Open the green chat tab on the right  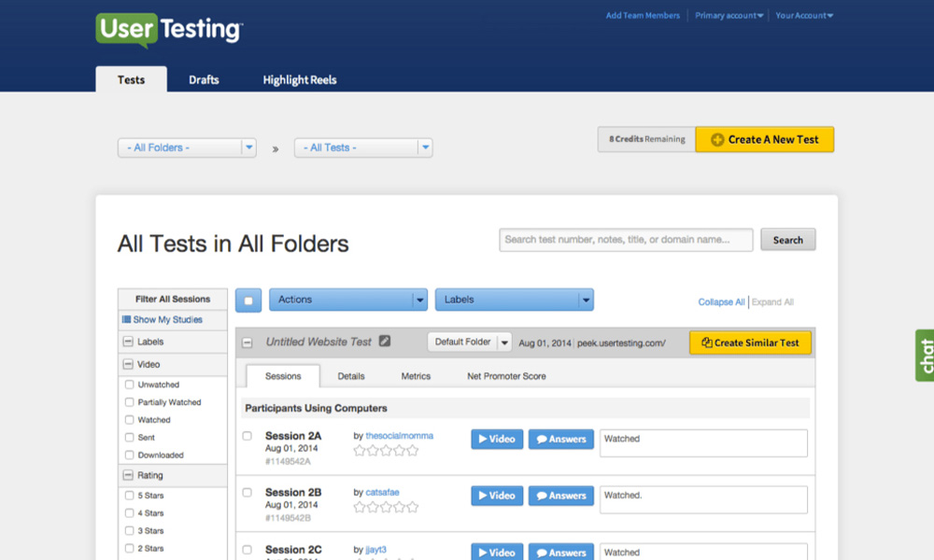[x=924, y=356]
